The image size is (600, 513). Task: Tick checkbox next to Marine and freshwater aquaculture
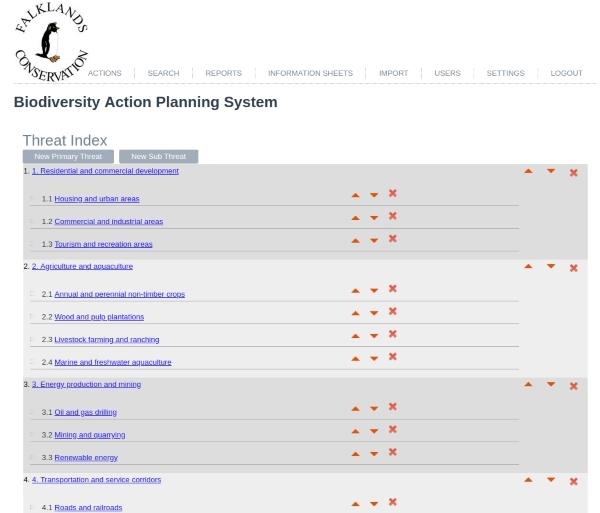(x=32, y=362)
